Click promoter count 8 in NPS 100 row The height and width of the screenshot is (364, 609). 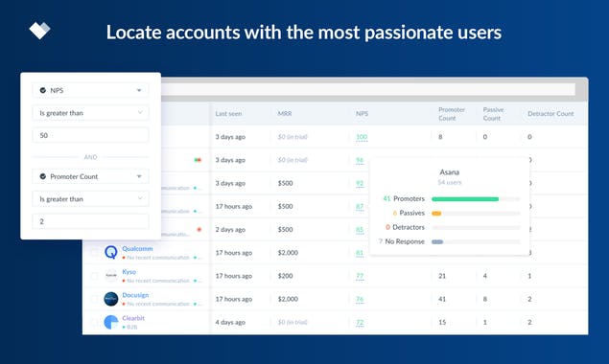(x=440, y=137)
